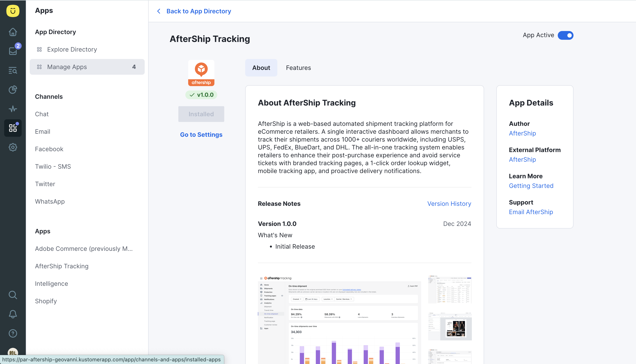
Task: Toggle the App Active switch off
Action: click(x=566, y=35)
